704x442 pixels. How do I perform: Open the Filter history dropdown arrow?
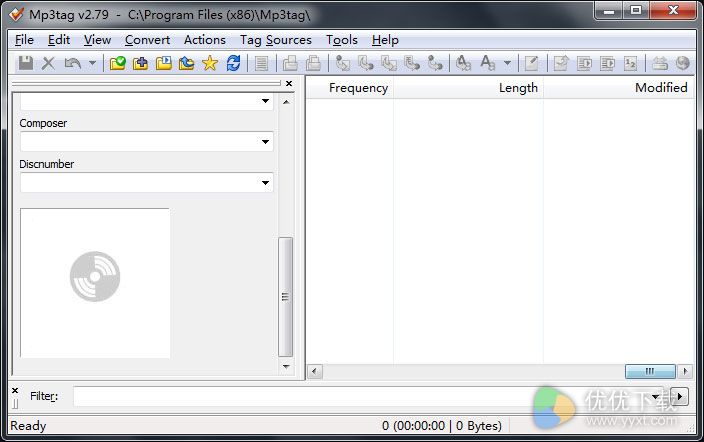[656, 397]
